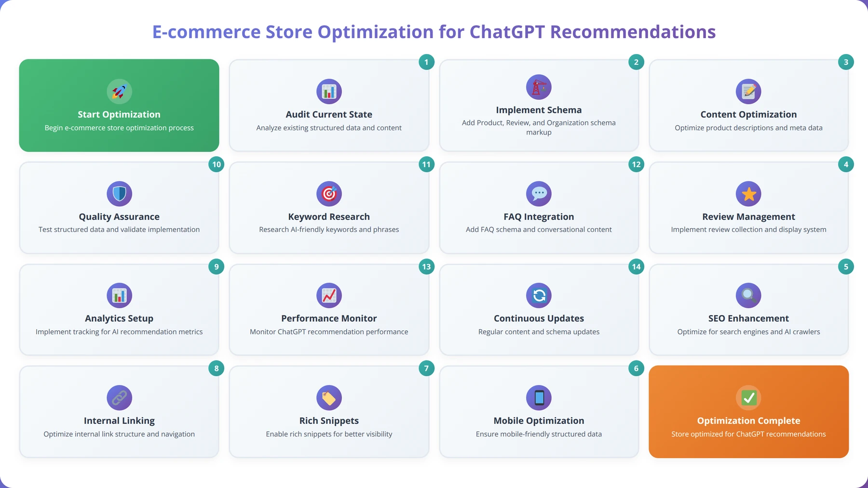Click the green checkmark in Optimization Complete
Screen dimensions: 868x488
tap(748, 397)
